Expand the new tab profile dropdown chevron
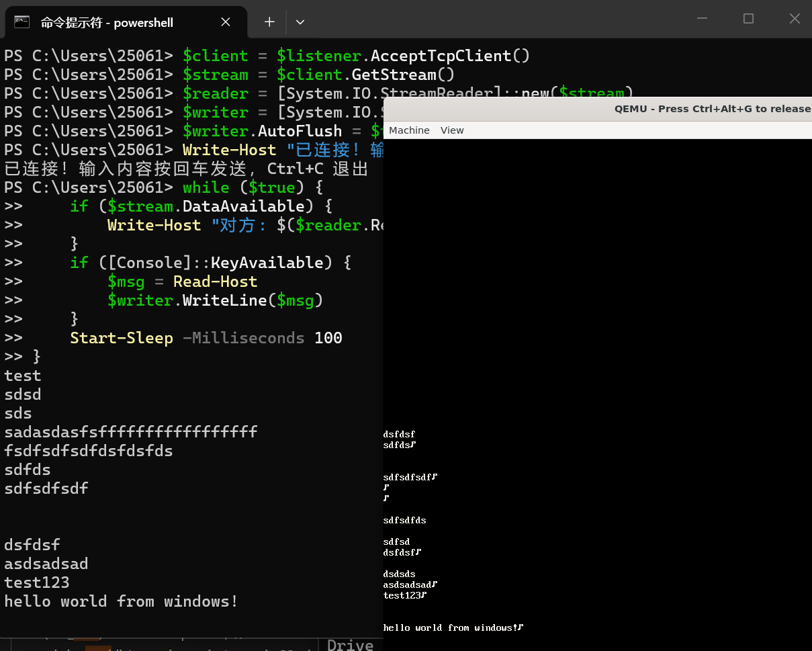Screen dimensions: 812x651 pos(300,22)
